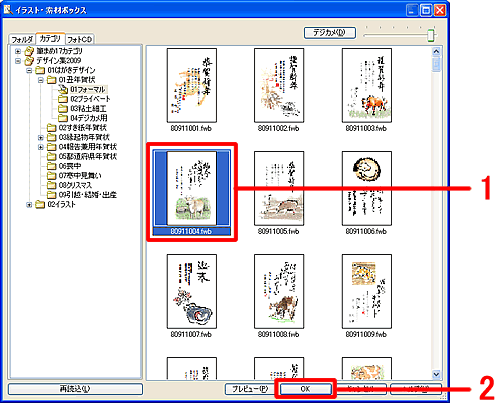Select the 02すき紙年賀状 folder
Viewport: 500px width, 403px height.
77,128
